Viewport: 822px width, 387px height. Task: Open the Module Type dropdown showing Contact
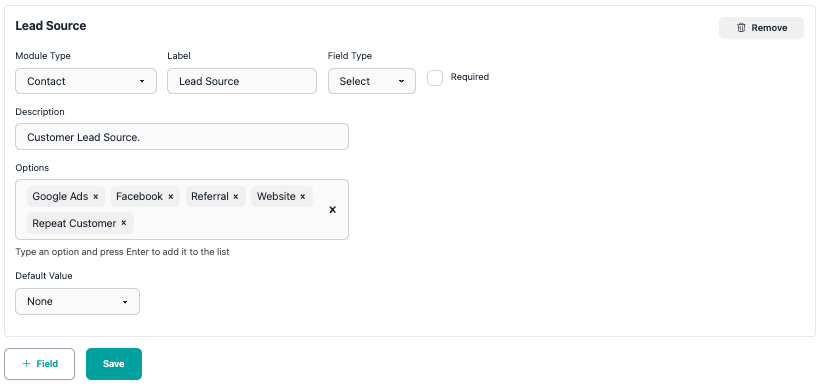tap(86, 81)
